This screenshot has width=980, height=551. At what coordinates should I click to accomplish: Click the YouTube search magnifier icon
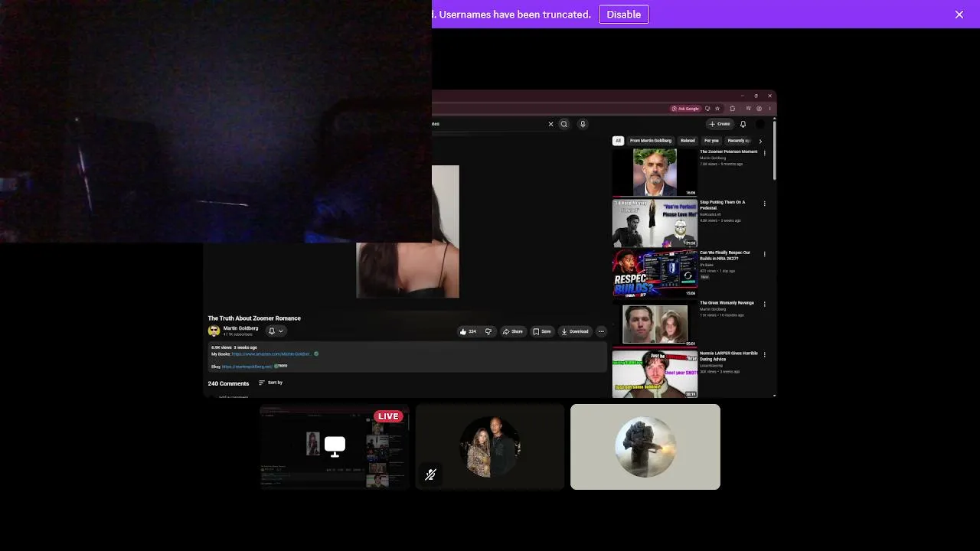[x=564, y=124]
